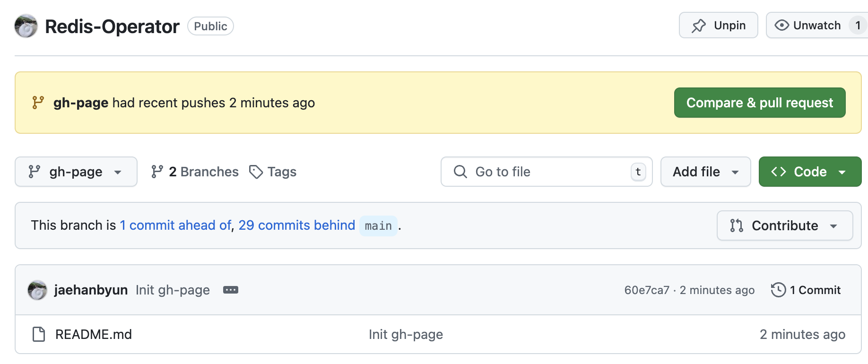Open the README.md file
Image resolution: width=868 pixels, height=364 pixels.
click(x=94, y=334)
